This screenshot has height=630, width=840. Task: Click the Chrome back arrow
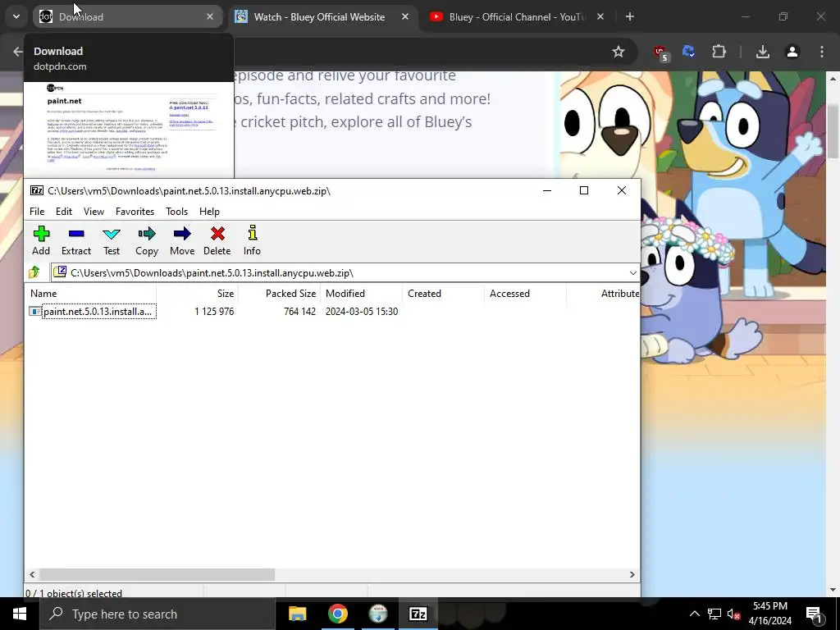pyautogui.click(x=18, y=52)
